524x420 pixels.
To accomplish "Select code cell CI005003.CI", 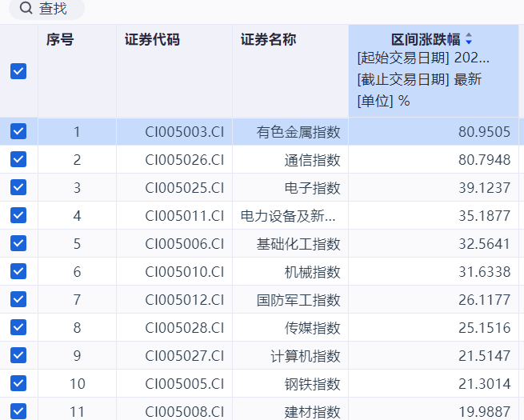I will [x=174, y=132].
